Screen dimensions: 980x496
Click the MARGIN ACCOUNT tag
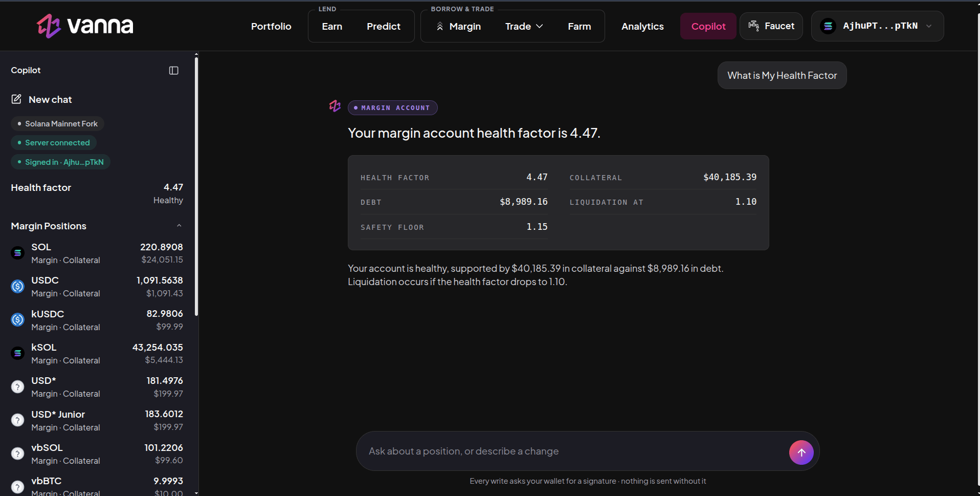coord(393,107)
